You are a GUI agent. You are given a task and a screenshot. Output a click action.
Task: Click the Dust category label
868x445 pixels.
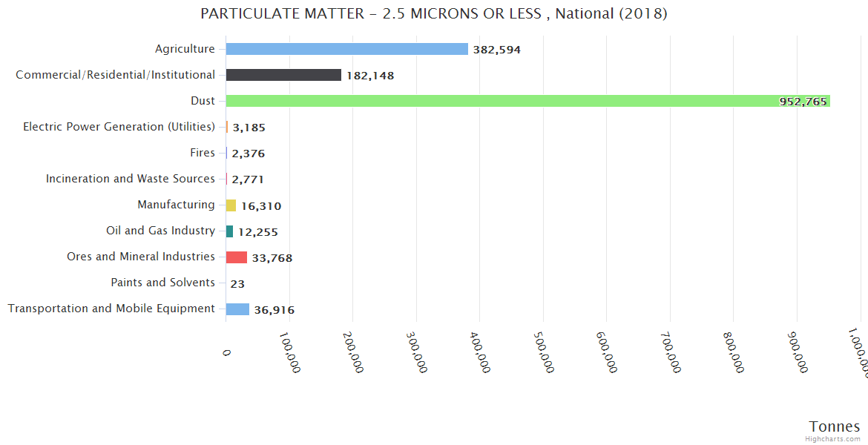(203, 101)
